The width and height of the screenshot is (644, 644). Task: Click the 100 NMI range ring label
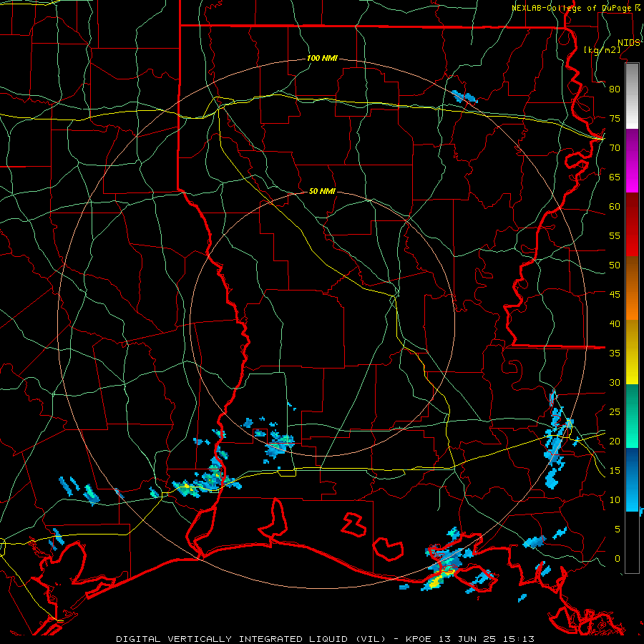coord(323,59)
